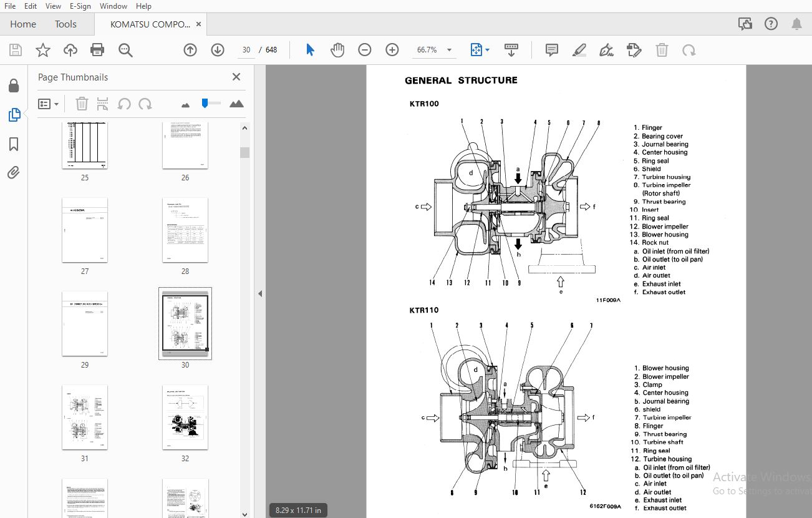Select the arrow selection tool
The height and width of the screenshot is (518, 812).
coord(310,50)
